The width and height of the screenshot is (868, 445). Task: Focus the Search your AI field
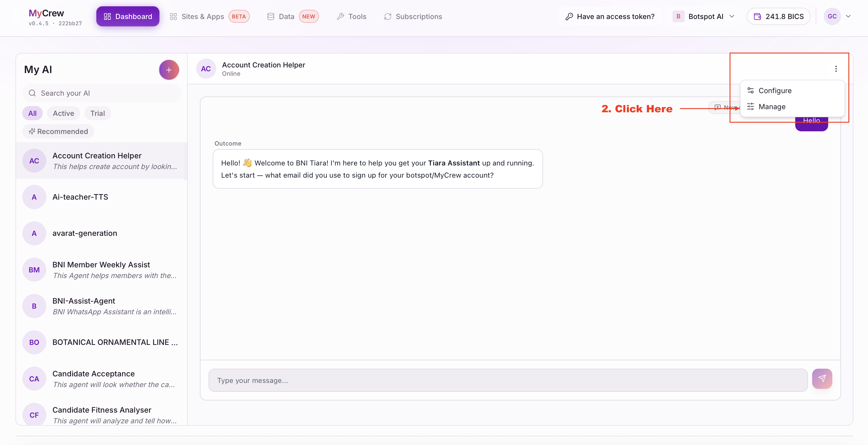(102, 93)
